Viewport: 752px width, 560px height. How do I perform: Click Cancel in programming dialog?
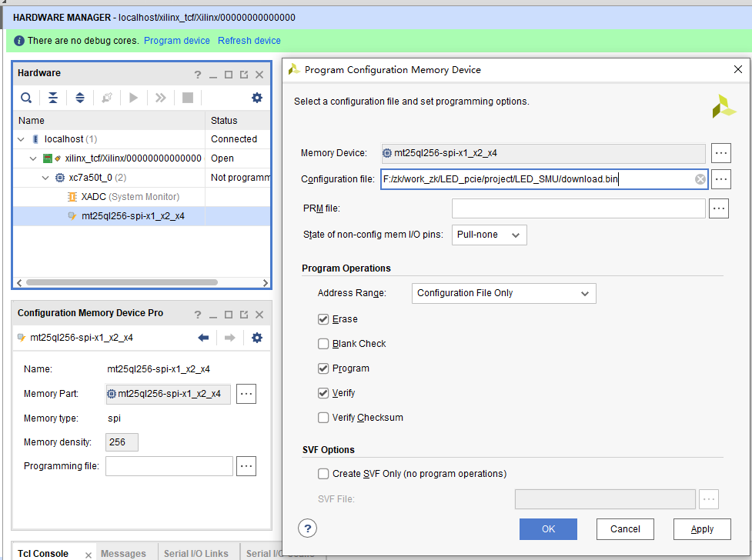[625, 528]
